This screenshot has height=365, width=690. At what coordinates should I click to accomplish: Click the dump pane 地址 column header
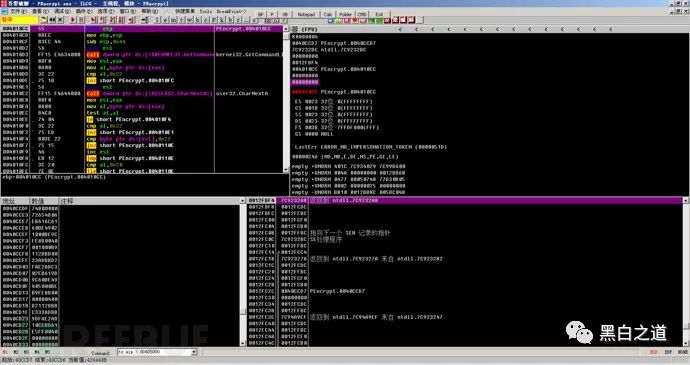point(14,201)
